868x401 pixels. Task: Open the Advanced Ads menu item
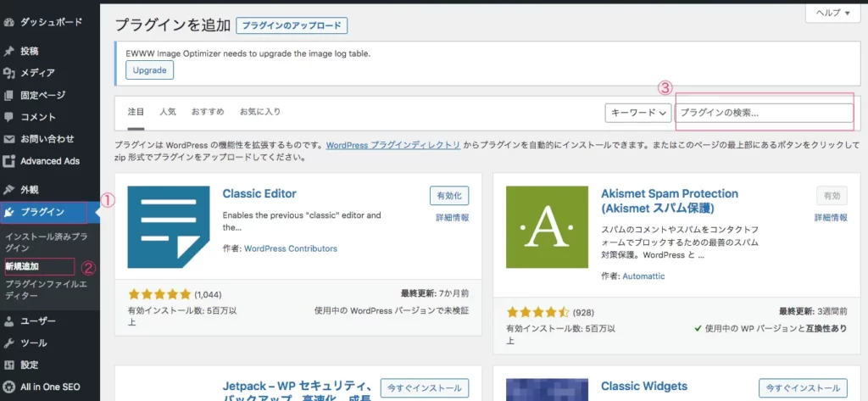click(50, 161)
